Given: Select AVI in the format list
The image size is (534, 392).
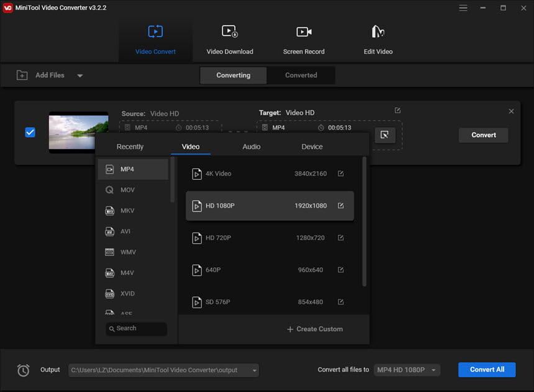Looking at the screenshot, I should tap(133, 231).
